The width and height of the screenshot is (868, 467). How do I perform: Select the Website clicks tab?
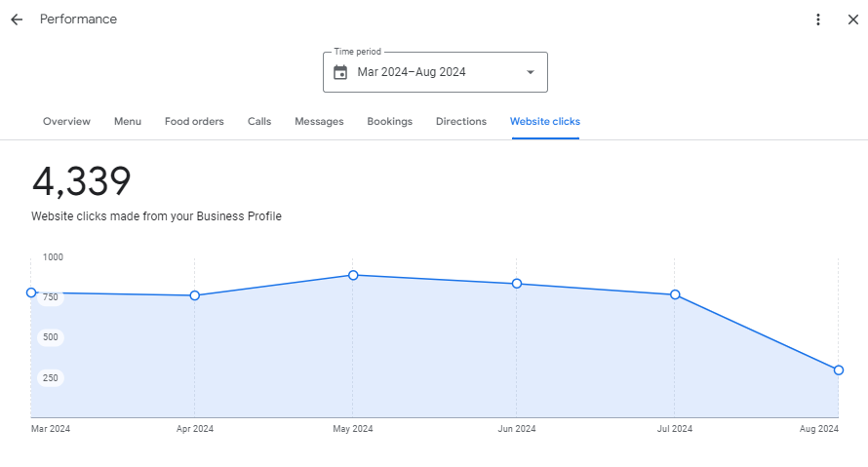coord(544,122)
